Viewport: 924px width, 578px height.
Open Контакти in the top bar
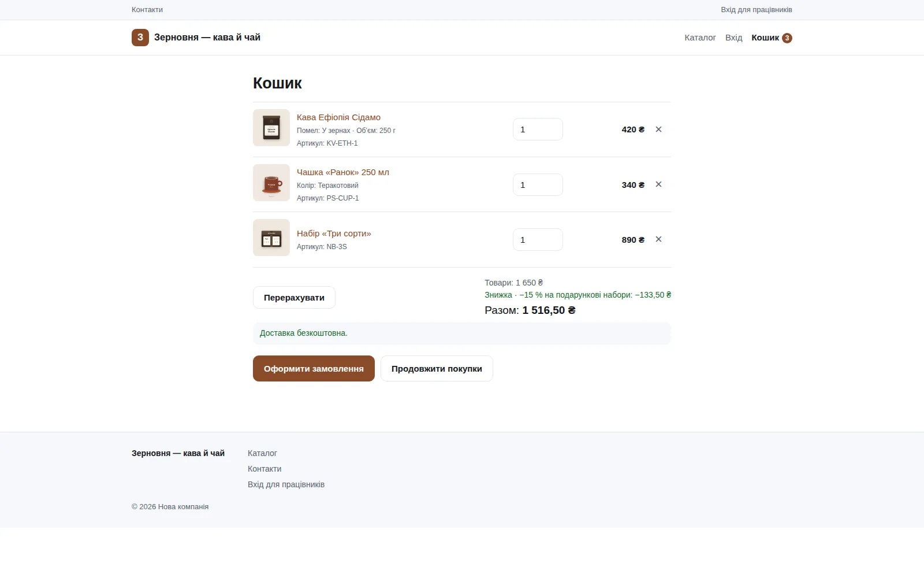(x=147, y=10)
